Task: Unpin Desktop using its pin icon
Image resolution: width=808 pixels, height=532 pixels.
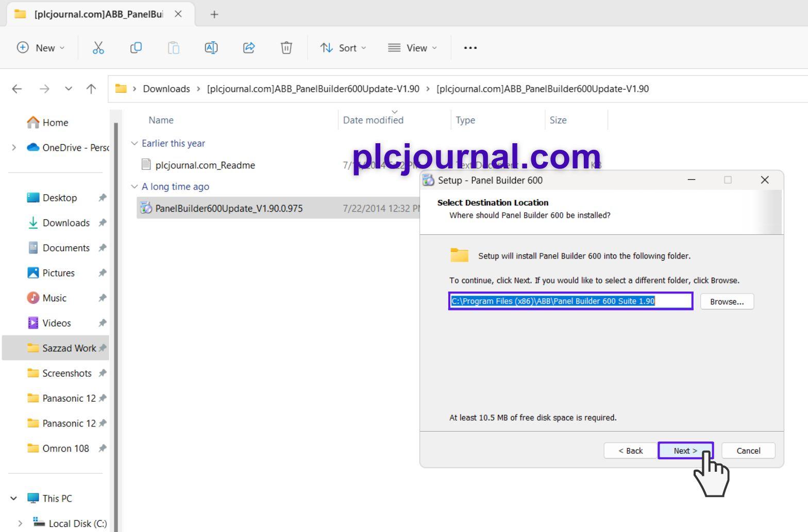Action: [103, 198]
